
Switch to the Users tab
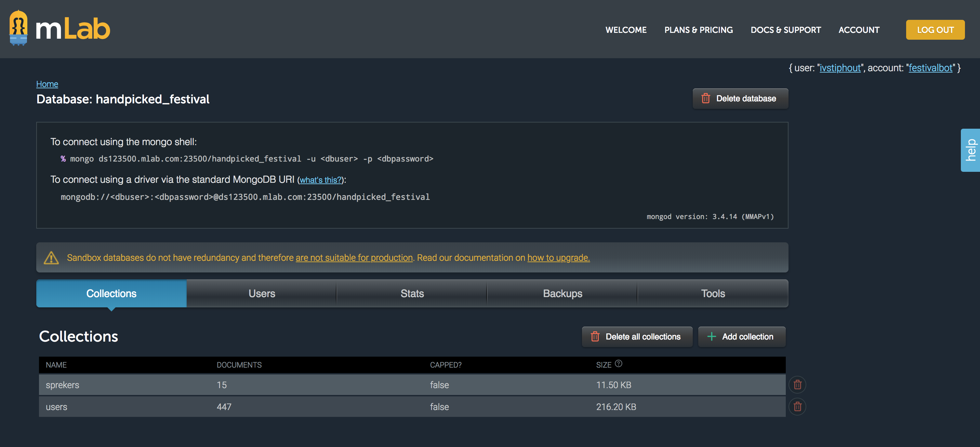[x=261, y=294]
